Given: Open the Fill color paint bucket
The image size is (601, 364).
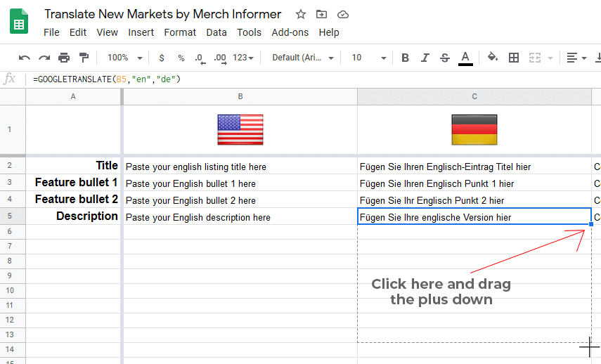Looking at the screenshot, I should pos(493,58).
